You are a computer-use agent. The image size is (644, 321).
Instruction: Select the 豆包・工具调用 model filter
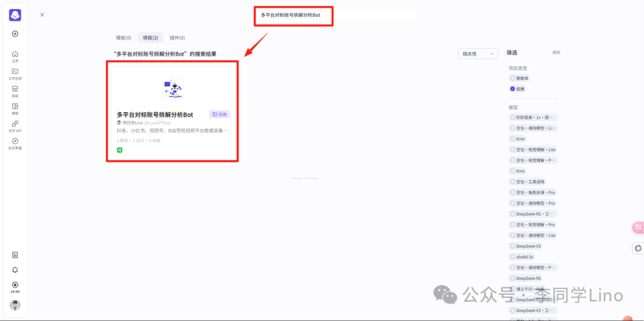528,181
